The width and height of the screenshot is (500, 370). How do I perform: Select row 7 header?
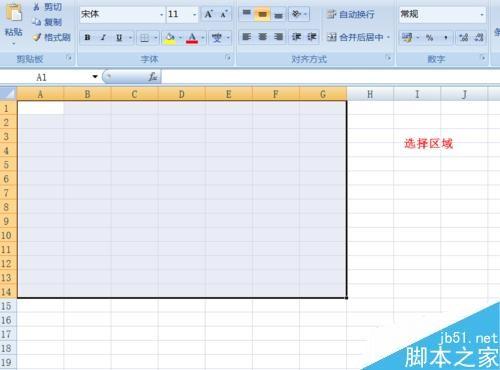[x=8, y=193]
